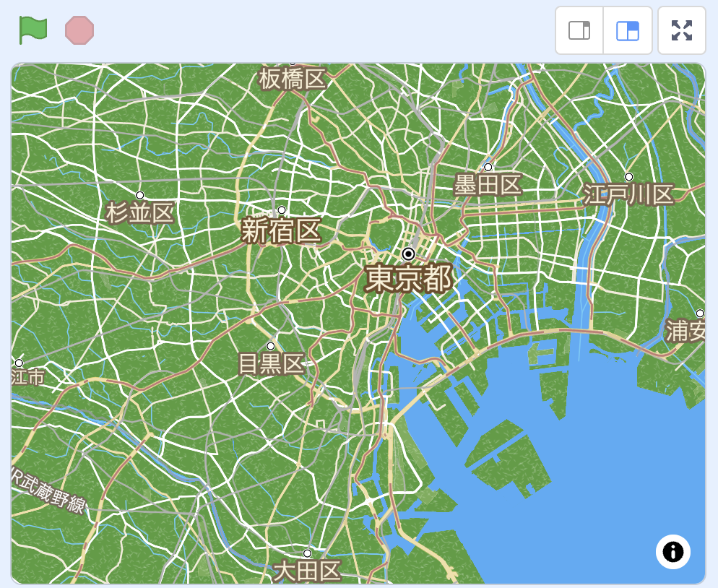This screenshot has height=588, width=718.
Task: Click the marker dot above 江戸川区
Action: [x=628, y=177]
